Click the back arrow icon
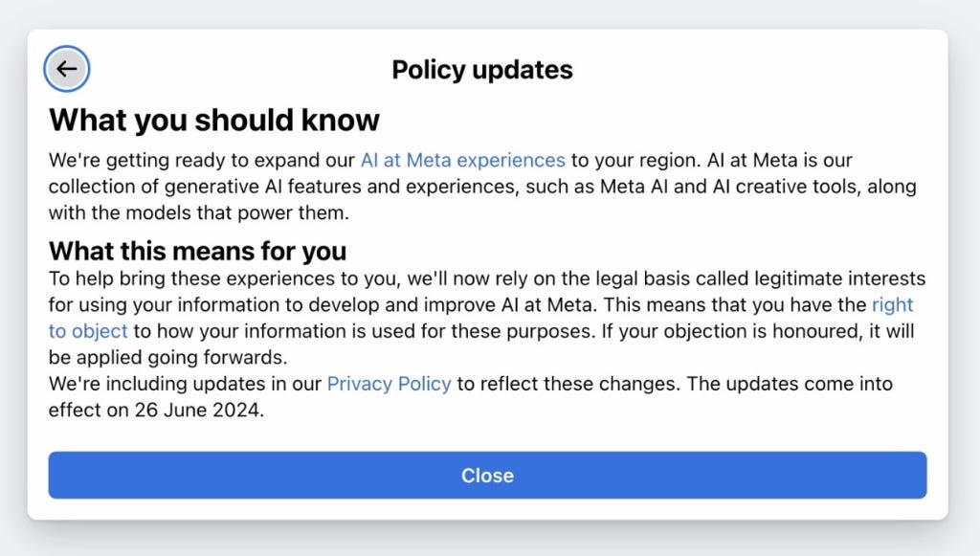 (66, 70)
